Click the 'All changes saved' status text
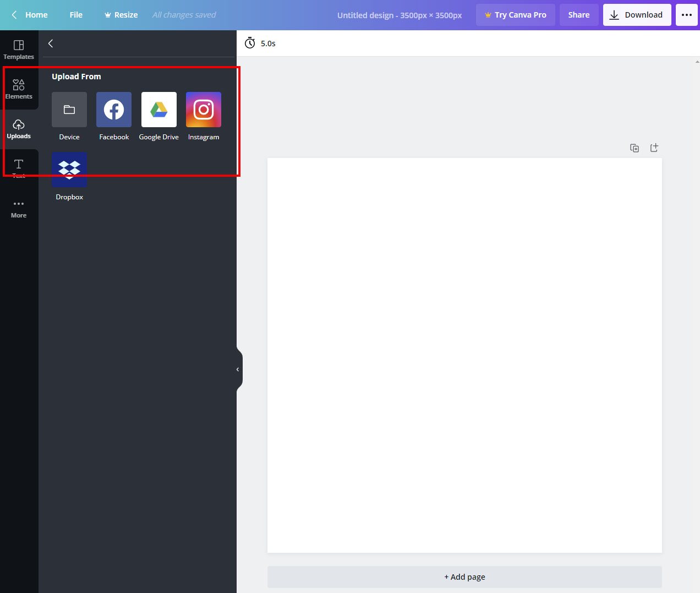 click(x=184, y=15)
